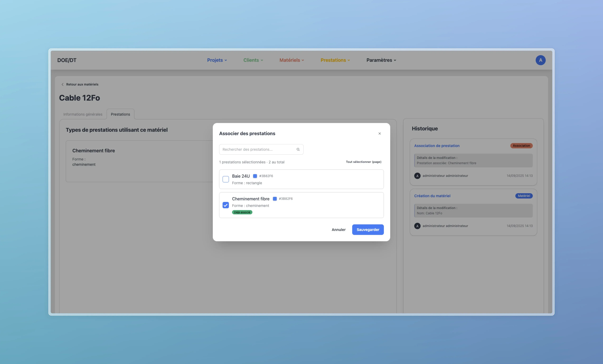Click the Sauvegarder button
This screenshot has width=603, height=364.
(368, 230)
